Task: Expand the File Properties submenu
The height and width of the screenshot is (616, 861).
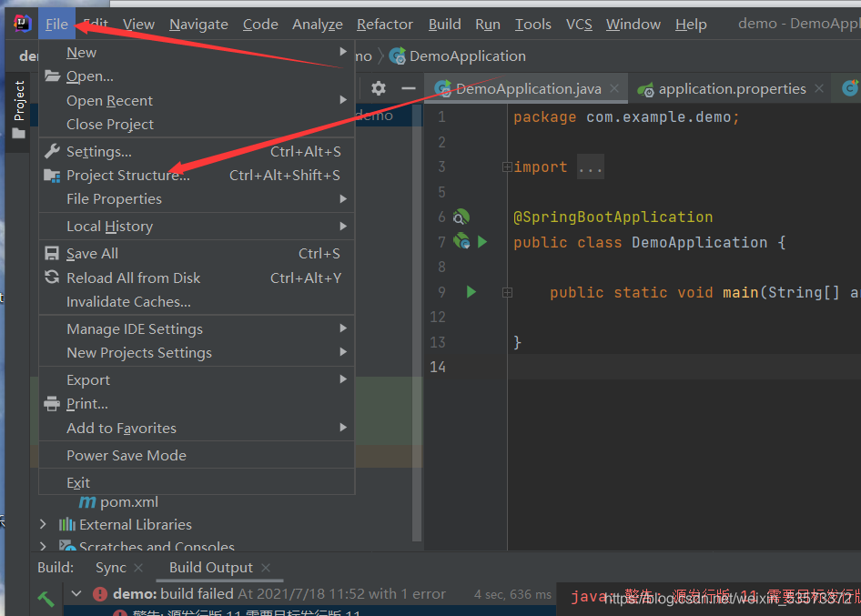Action: coord(343,198)
